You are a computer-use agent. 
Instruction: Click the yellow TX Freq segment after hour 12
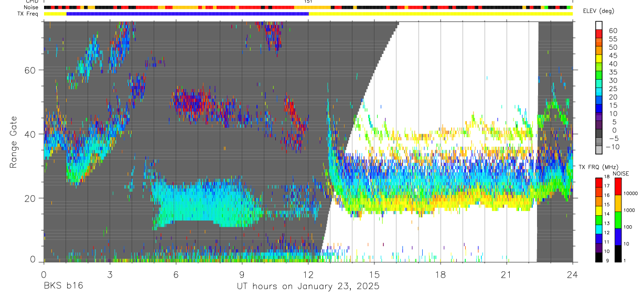(x=441, y=14)
